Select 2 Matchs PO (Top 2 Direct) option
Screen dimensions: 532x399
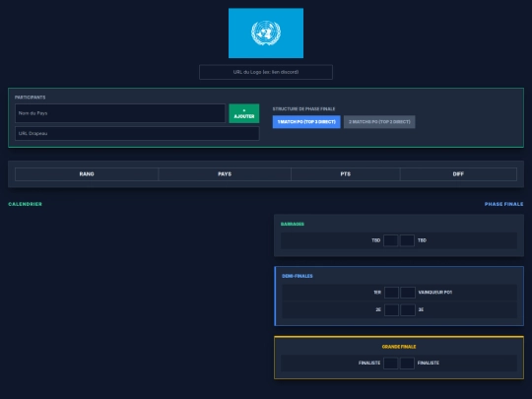[379, 122]
